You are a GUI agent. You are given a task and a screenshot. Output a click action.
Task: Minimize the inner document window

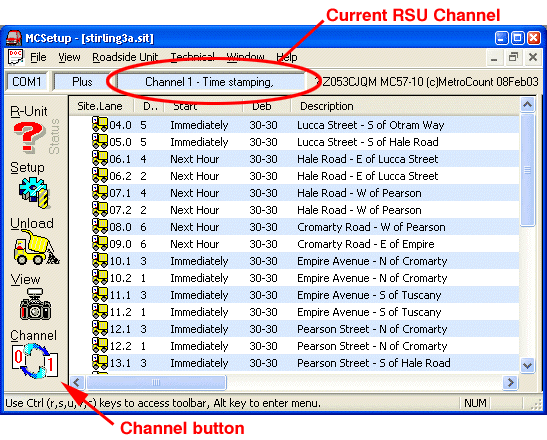tap(494, 57)
